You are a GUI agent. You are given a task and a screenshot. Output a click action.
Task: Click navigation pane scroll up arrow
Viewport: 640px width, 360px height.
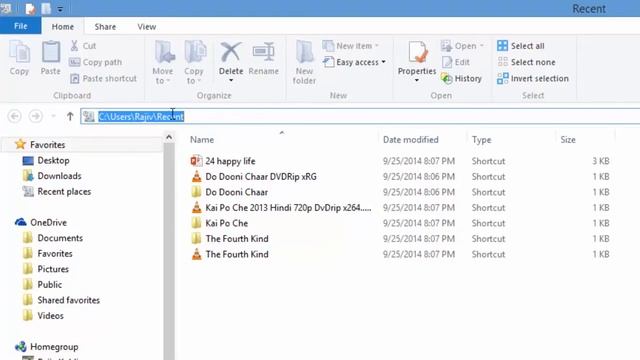(x=169, y=138)
